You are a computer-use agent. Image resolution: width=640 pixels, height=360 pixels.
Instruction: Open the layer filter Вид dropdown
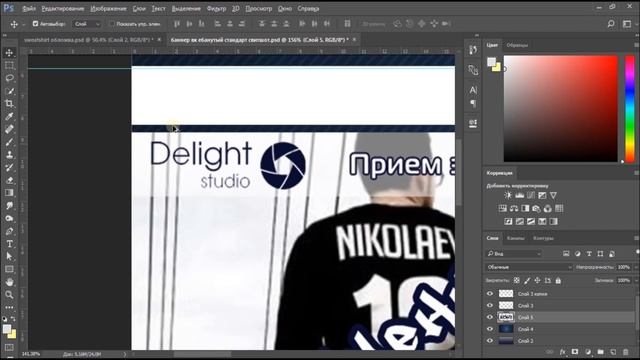(514, 254)
